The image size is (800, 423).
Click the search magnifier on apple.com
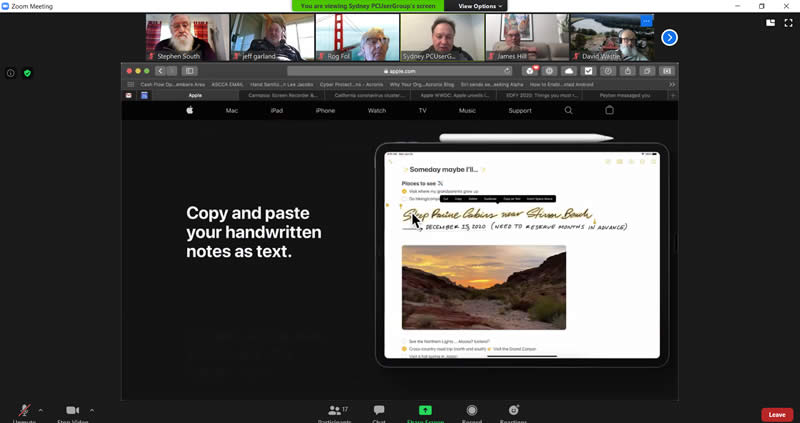click(568, 110)
